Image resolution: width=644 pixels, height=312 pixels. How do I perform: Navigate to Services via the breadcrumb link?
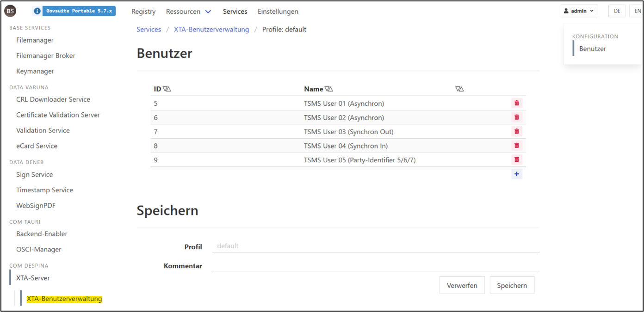(x=149, y=29)
